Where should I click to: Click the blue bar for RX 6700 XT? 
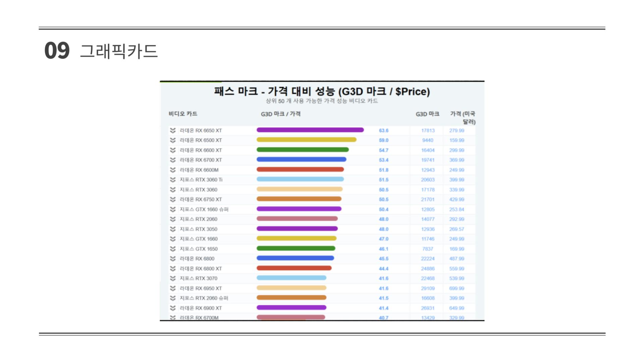point(302,160)
